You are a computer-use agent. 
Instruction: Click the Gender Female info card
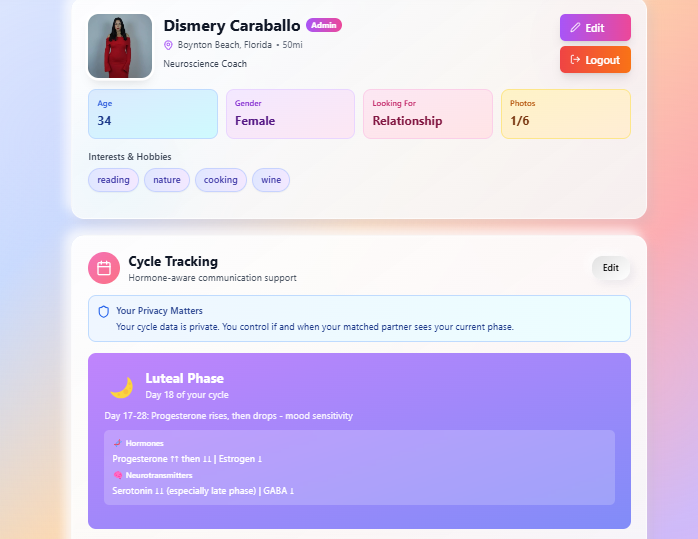[290, 114]
